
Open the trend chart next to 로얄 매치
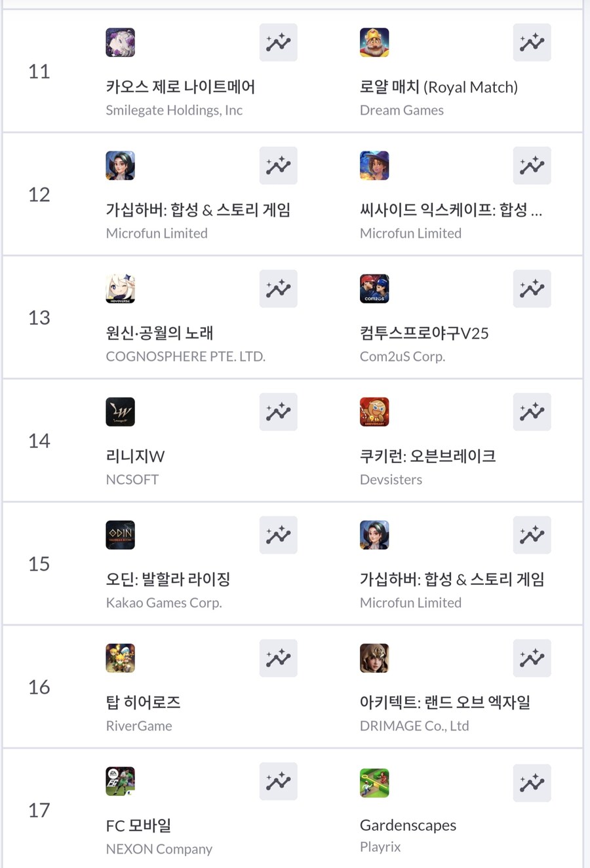(532, 42)
